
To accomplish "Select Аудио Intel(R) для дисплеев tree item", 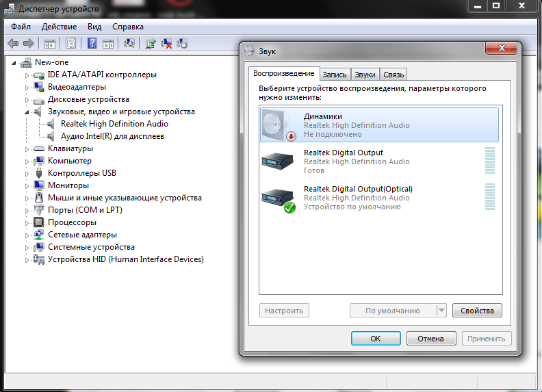I will tap(112, 136).
